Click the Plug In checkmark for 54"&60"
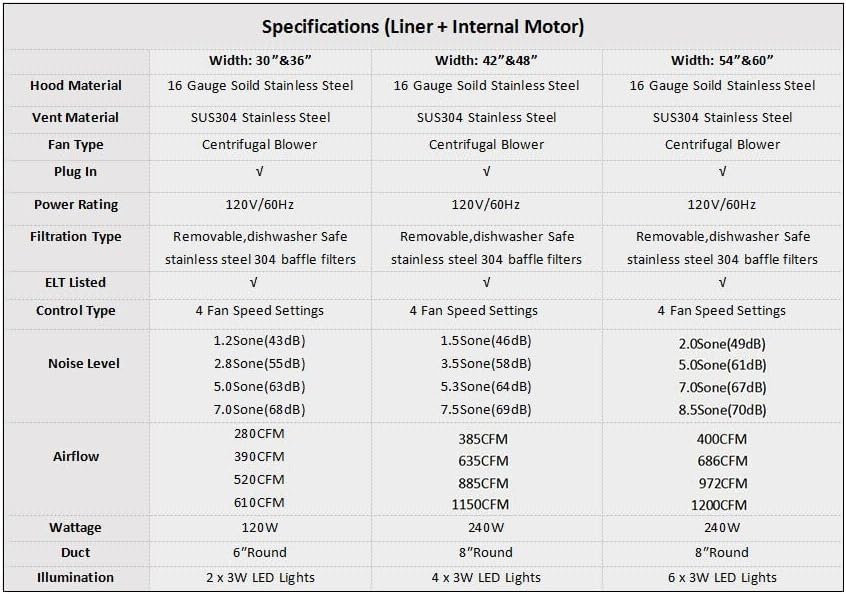This screenshot has width=846, height=594. [722, 172]
